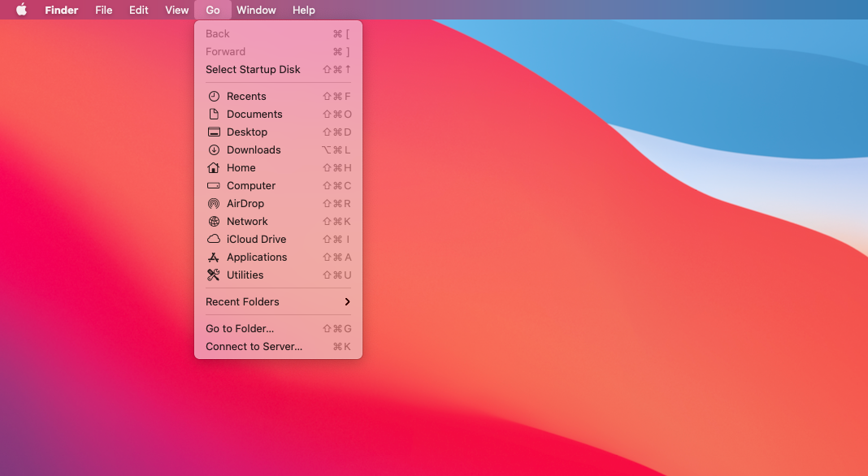Choose Connect to Server...

pyautogui.click(x=279, y=347)
